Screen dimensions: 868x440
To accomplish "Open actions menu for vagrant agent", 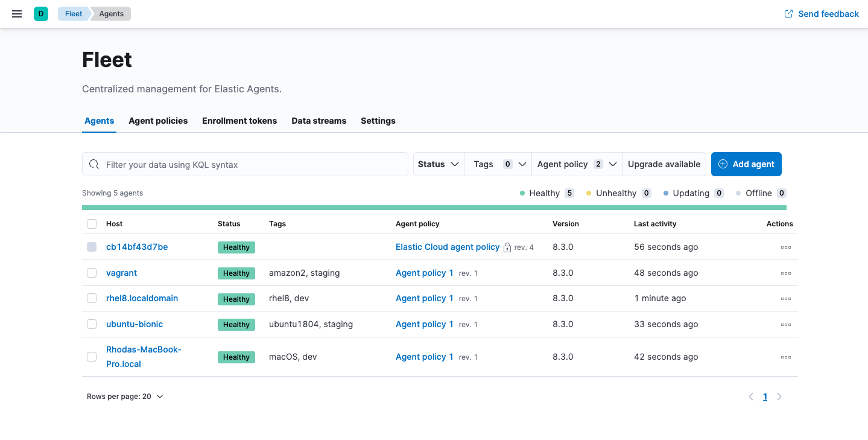I will coord(785,273).
